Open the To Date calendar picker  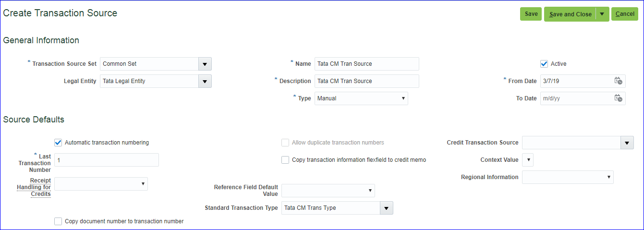click(619, 98)
